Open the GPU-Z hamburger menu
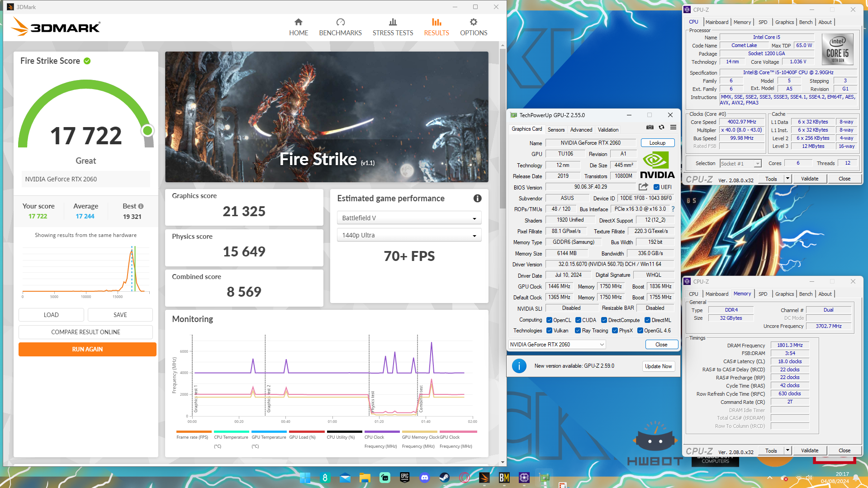868x488 pixels. tap(673, 128)
